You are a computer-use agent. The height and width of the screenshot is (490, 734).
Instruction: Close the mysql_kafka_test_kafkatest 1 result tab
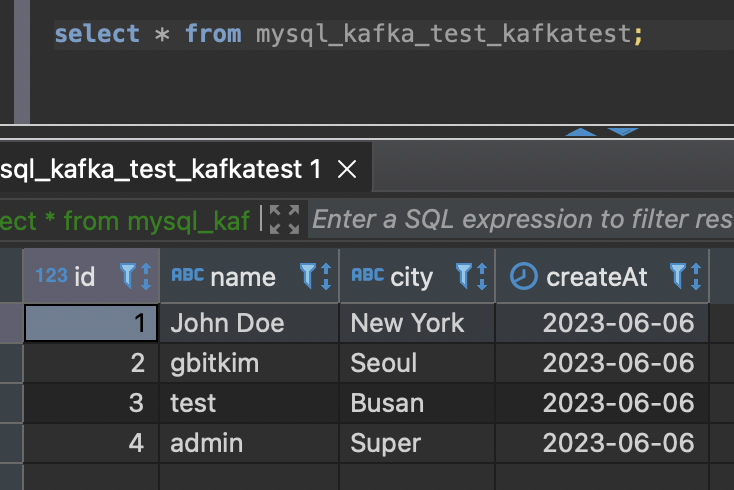[347, 169]
